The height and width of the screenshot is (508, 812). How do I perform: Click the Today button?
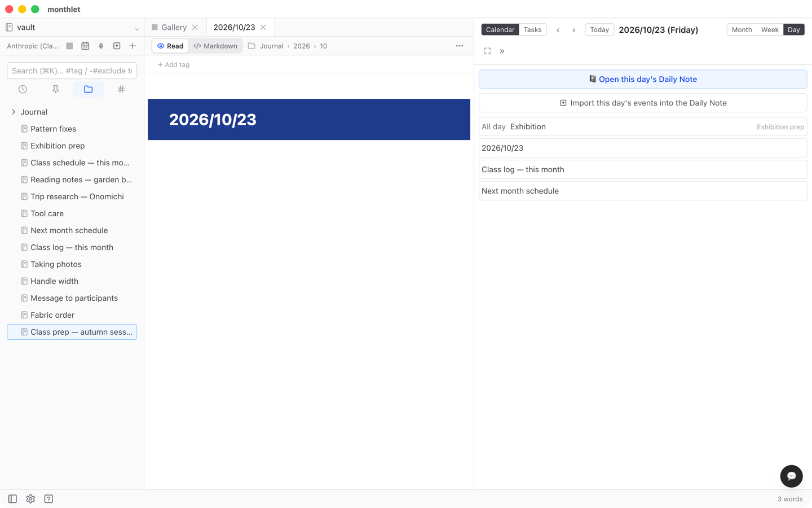(x=599, y=30)
